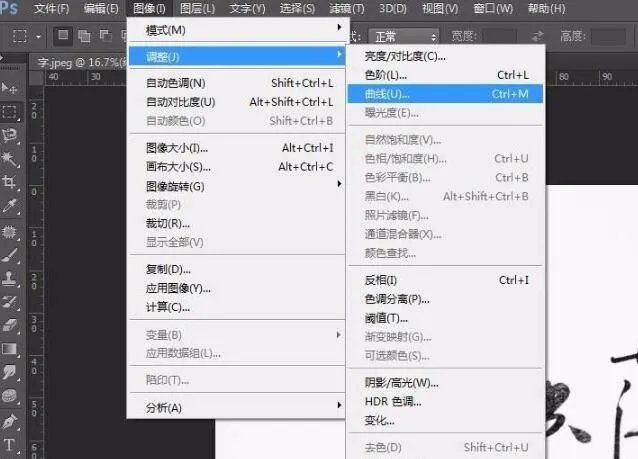Select the History Brush tool
Screen dimensions: 638x459
[9, 302]
